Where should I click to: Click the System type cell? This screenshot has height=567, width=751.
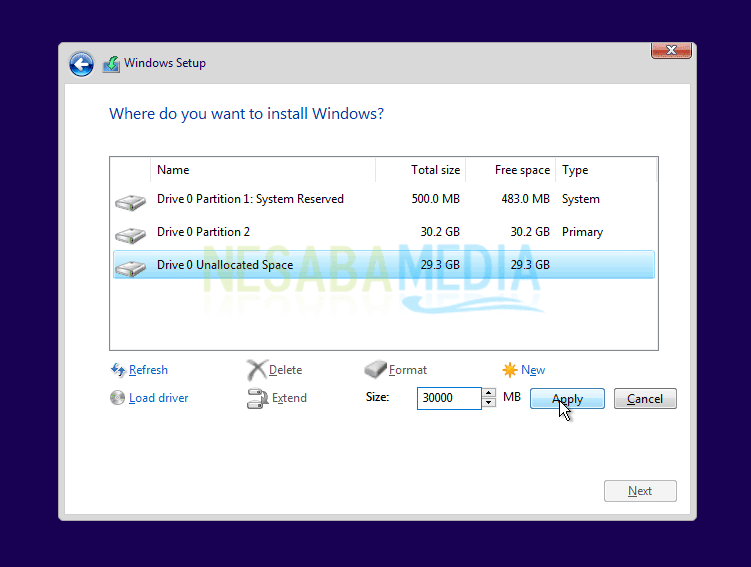pos(580,199)
